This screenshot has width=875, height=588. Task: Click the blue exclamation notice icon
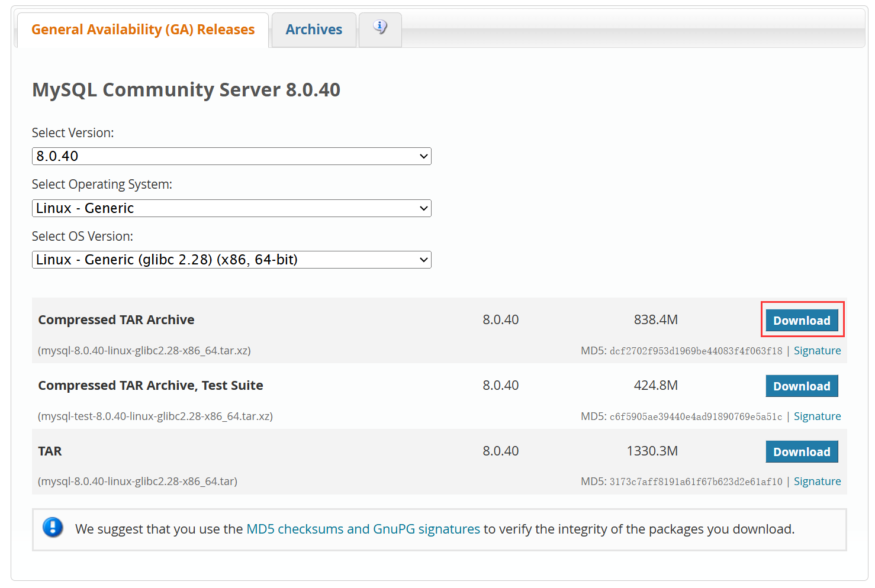(x=53, y=527)
